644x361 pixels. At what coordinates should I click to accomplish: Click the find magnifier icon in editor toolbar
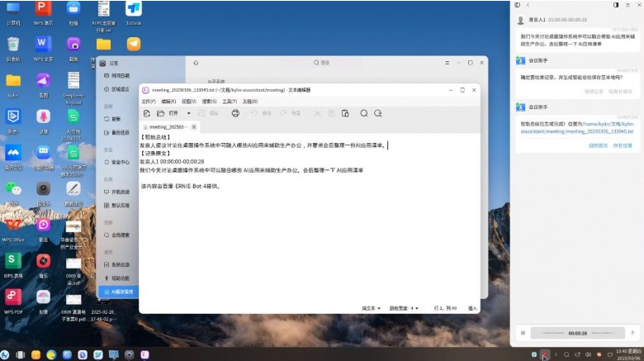(364, 113)
